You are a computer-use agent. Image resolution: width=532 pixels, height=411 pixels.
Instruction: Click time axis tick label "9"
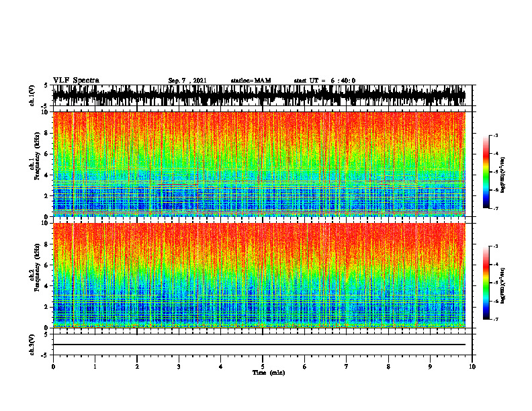430,367
